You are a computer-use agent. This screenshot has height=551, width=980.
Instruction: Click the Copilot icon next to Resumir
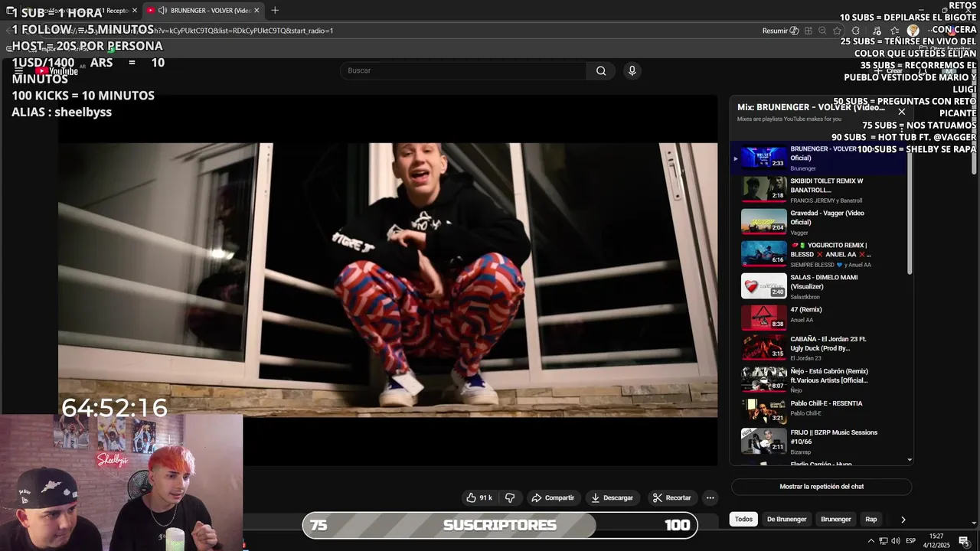point(794,31)
